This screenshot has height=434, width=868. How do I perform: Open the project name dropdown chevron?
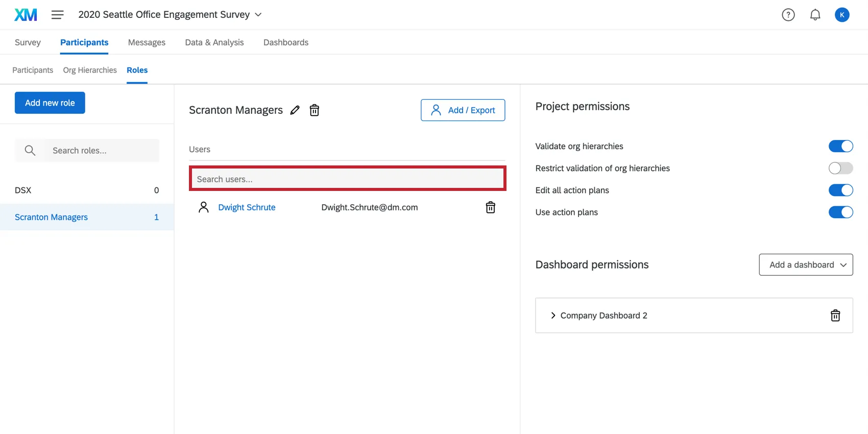point(258,15)
